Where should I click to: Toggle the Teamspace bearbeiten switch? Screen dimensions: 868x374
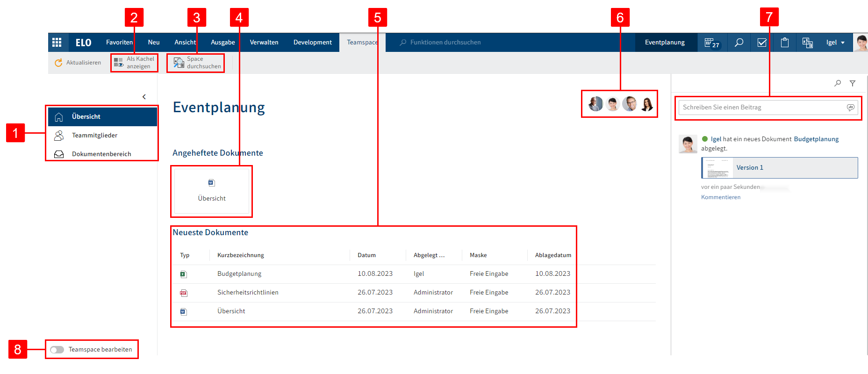(57, 350)
